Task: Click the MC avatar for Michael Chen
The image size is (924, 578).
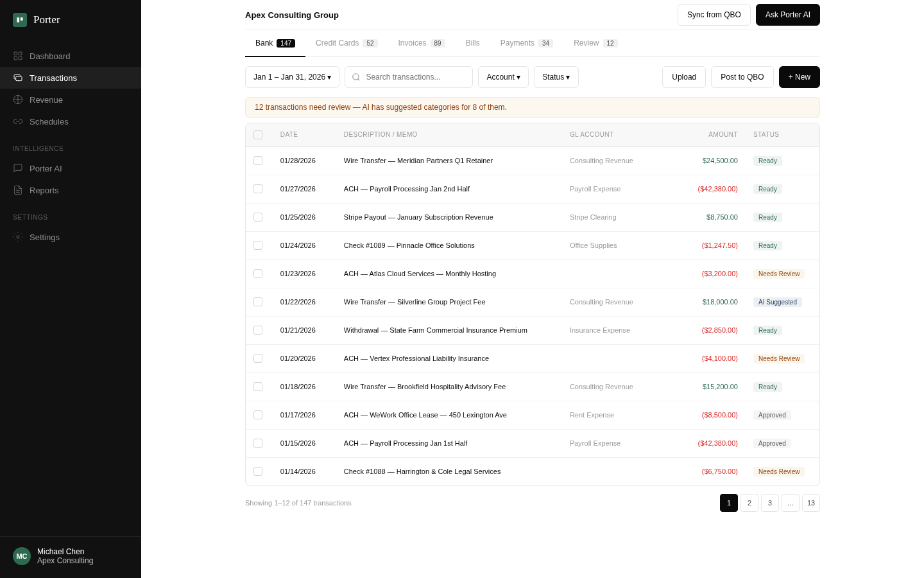Action: (x=22, y=556)
